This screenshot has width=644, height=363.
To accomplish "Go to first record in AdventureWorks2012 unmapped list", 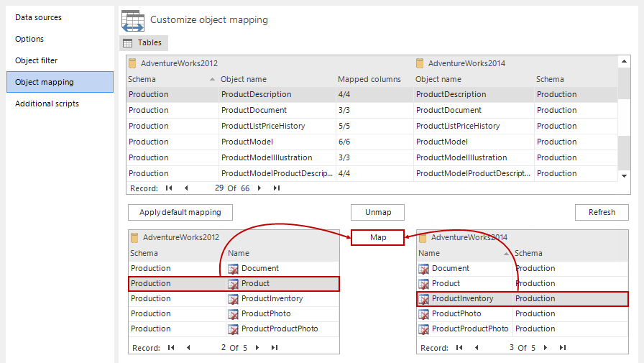I will pos(171,348).
